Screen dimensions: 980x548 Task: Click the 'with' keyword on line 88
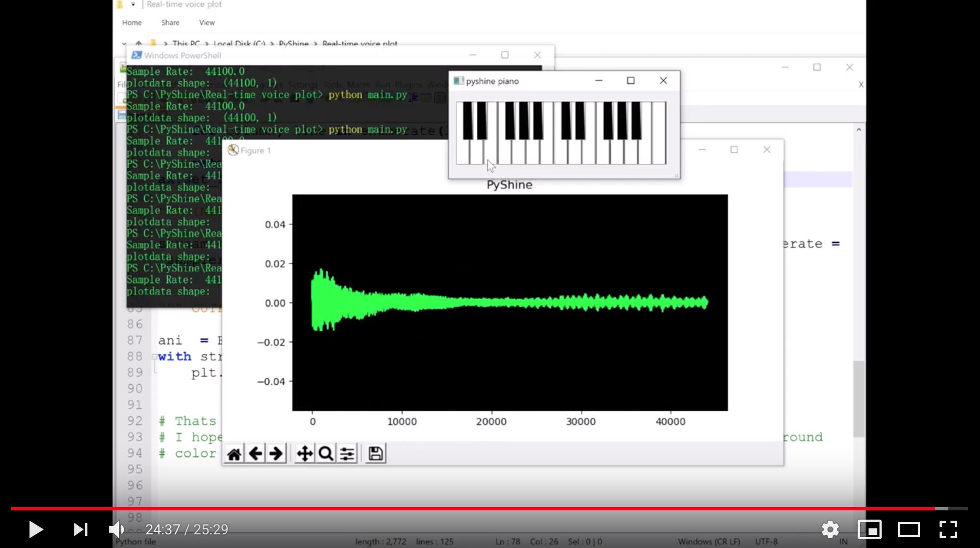pos(175,356)
